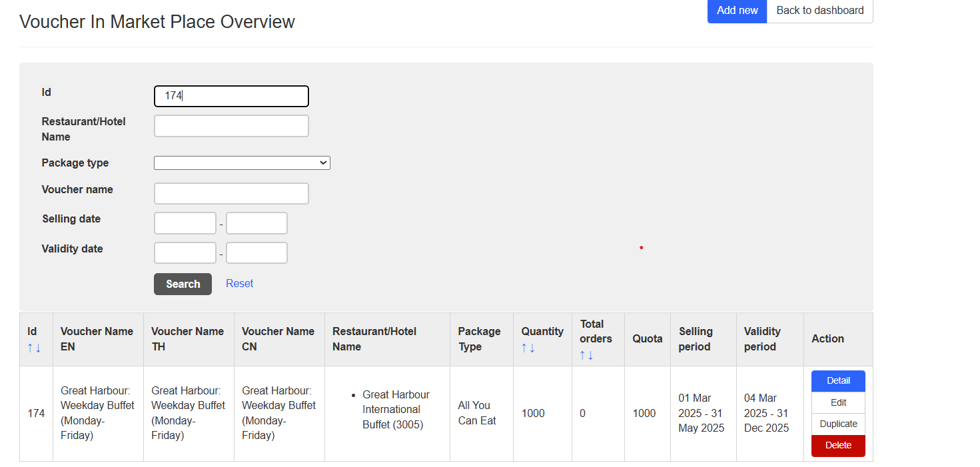This screenshot has width=980, height=467.
Task: Duplicate voucher 174
Action: click(838, 424)
